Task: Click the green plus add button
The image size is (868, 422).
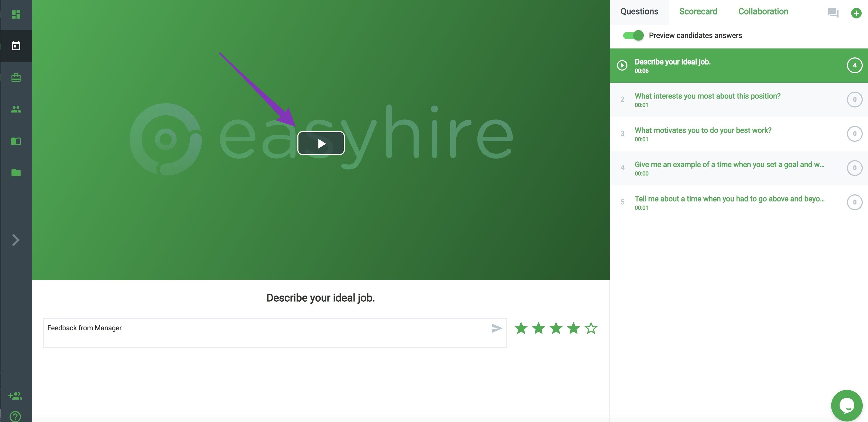Action: tap(856, 13)
